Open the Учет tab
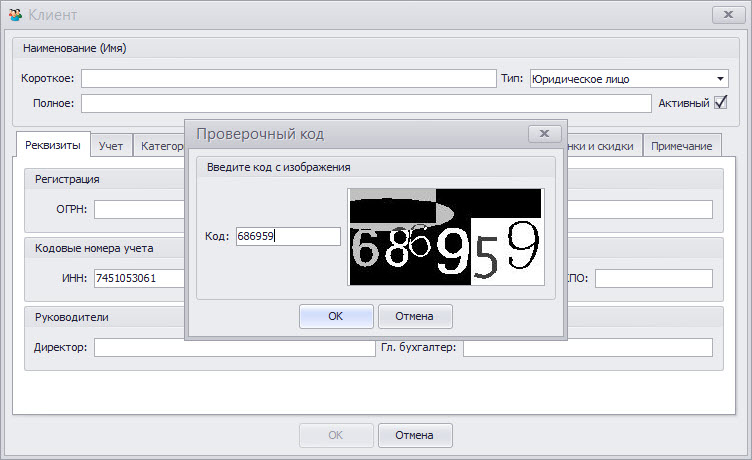This screenshot has width=752, height=460. 111,146
